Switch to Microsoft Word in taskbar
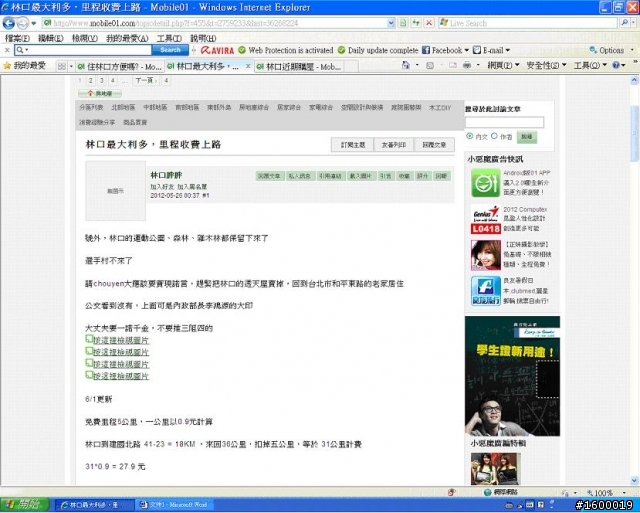This screenshot has width=640, height=513. pos(176,505)
